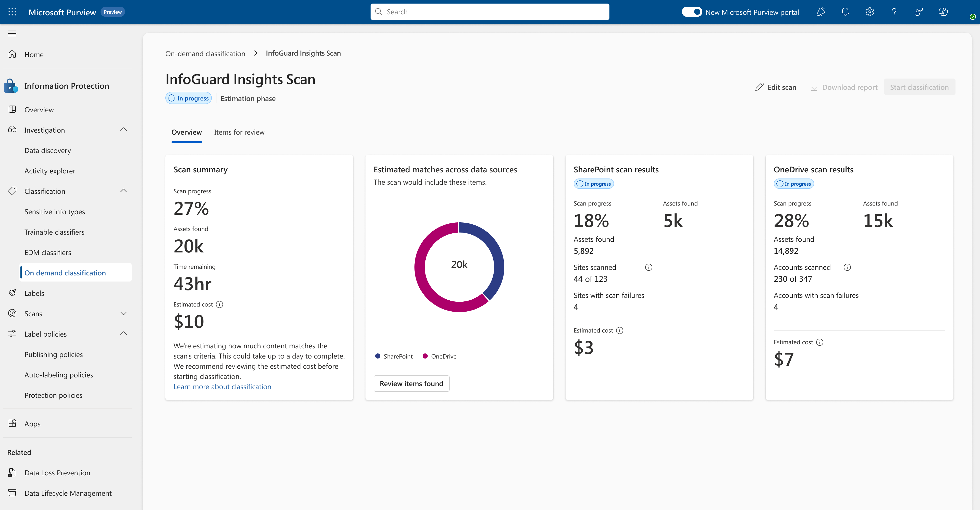
Task: Select On demand classification menu item
Action: [76, 273]
